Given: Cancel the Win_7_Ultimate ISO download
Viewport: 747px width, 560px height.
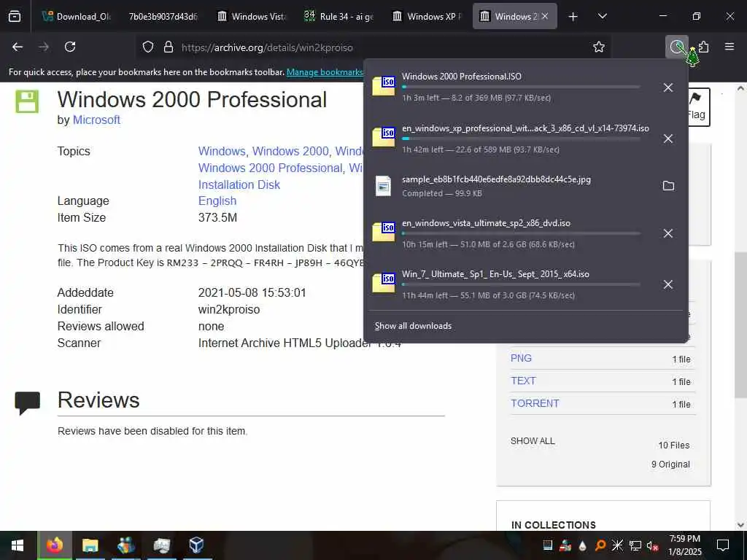Looking at the screenshot, I should point(668,284).
